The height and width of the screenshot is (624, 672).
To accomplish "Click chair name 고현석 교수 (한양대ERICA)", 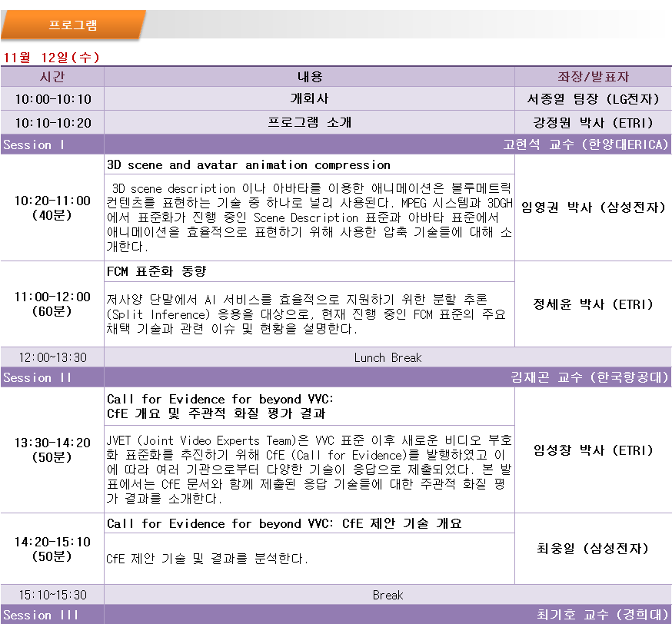I will [x=586, y=144].
